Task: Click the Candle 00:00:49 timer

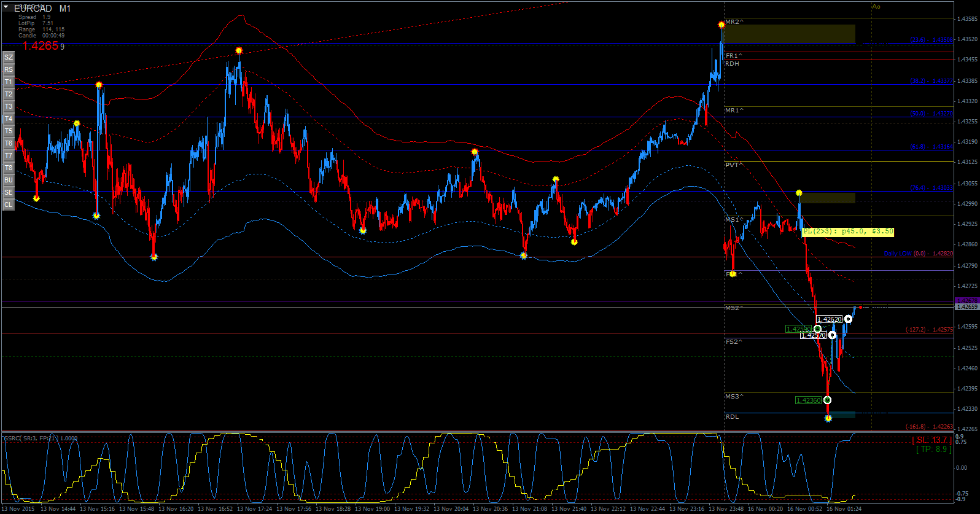Action: pos(41,36)
